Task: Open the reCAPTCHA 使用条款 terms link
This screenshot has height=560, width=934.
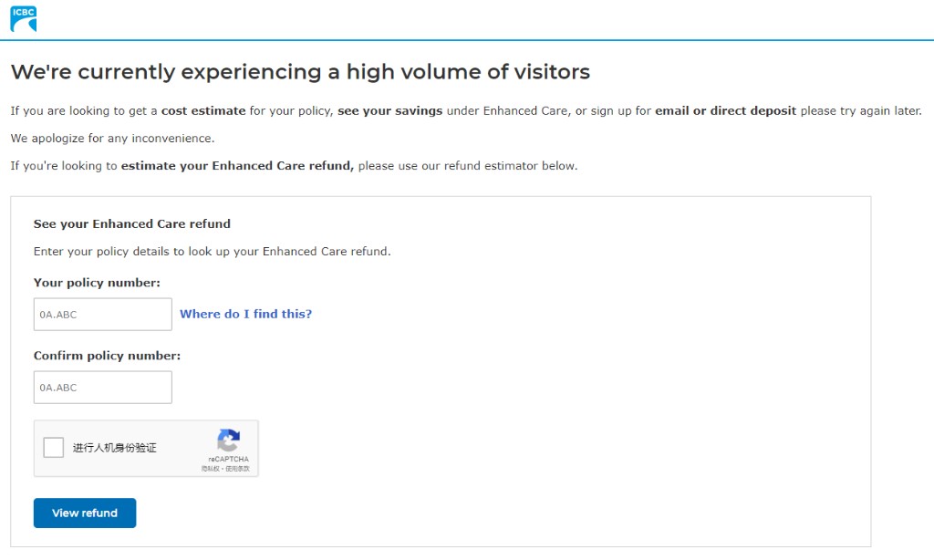Action: pyautogui.click(x=238, y=469)
